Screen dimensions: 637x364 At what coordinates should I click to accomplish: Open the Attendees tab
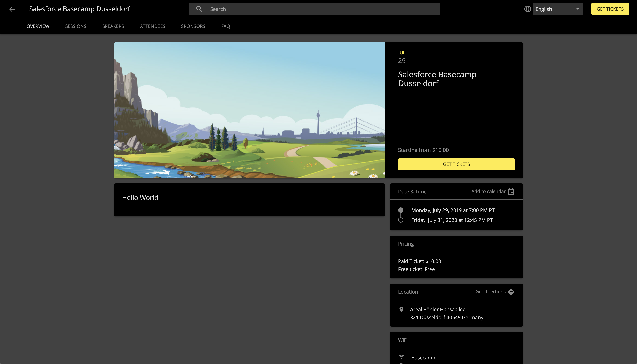click(152, 26)
